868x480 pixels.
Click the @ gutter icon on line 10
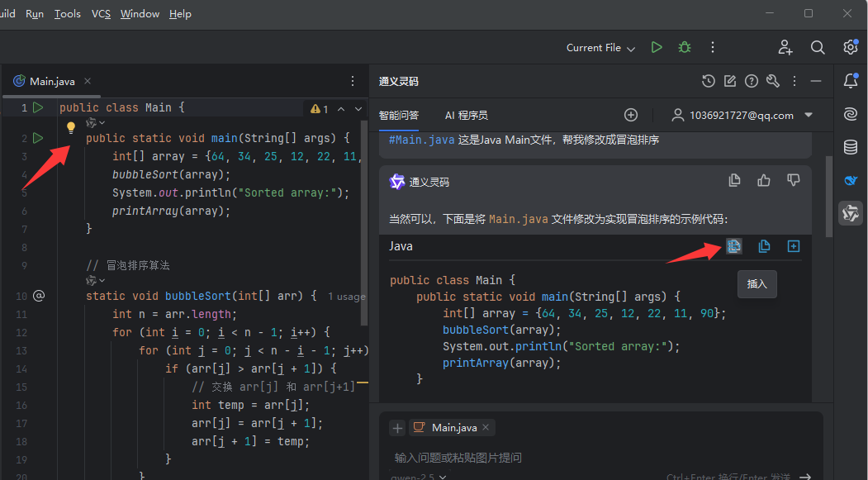pyautogui.click(x=39, y=296)
